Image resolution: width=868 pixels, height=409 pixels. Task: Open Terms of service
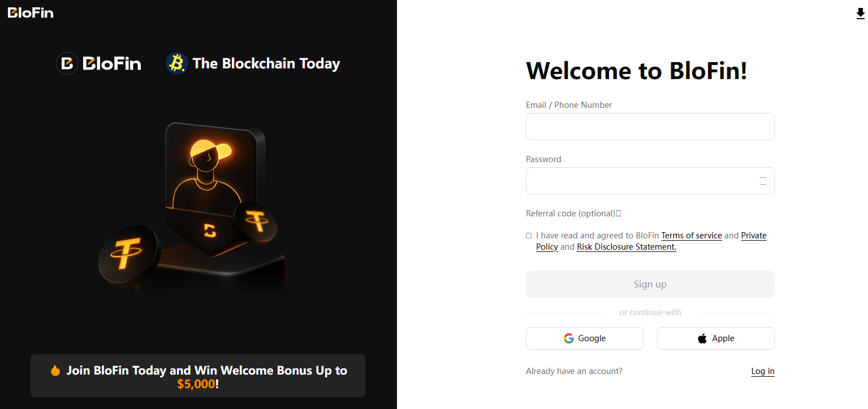click(691, 235)
